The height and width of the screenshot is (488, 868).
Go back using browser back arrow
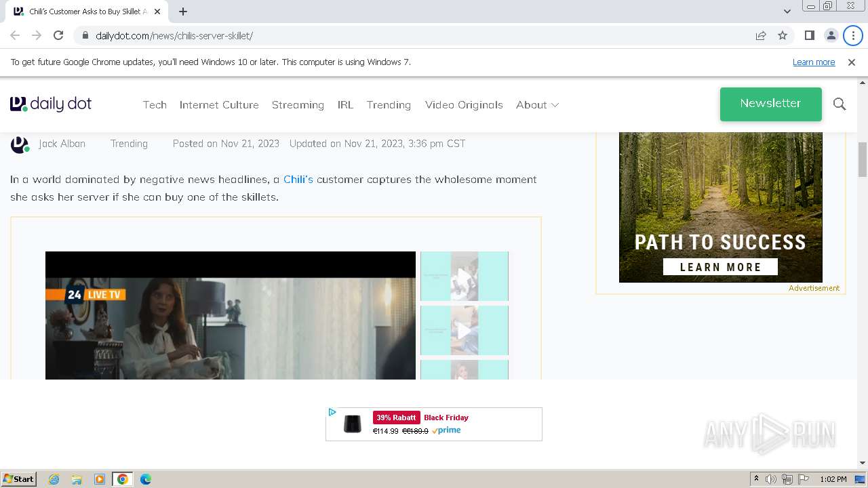pos(15,35)
